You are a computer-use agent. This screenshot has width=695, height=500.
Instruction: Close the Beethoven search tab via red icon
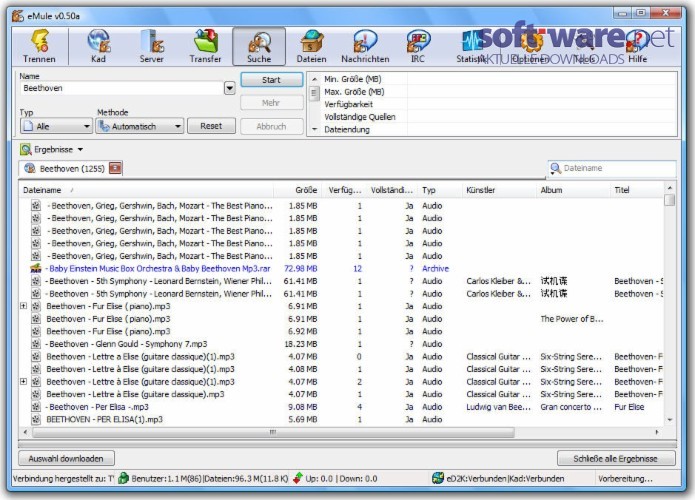115,168
